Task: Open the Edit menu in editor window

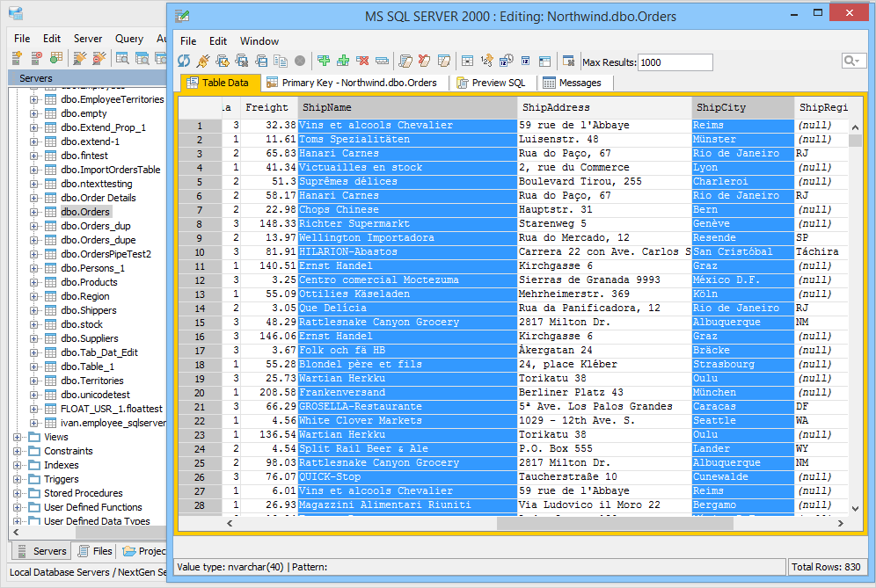Action: 218,41
